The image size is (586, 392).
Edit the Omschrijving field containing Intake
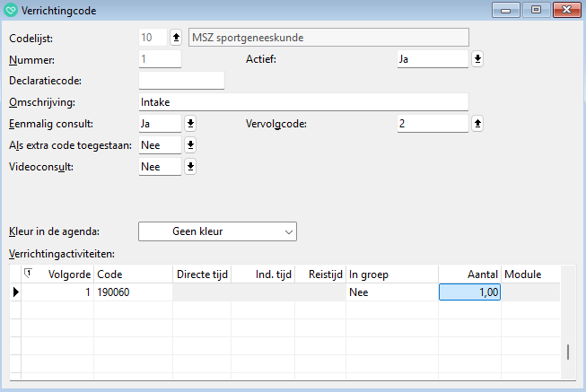coord(303,102)
